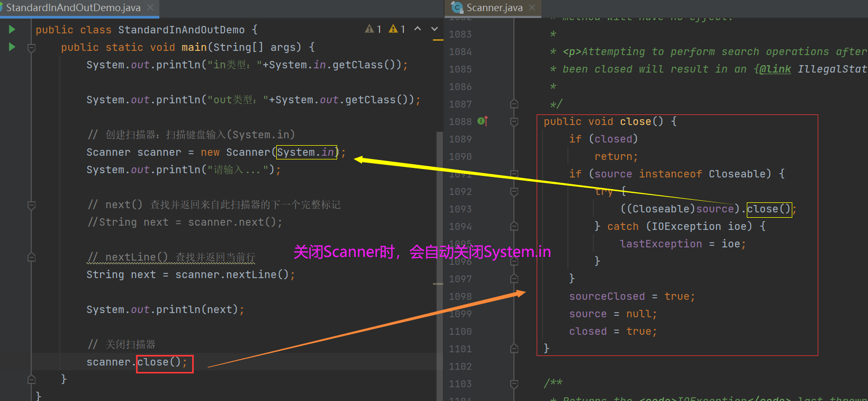This screenshot has height=401, width=868.
Task: Click line number 1093 in Scanner.java gutter
Action: click(x=460, y=209)
